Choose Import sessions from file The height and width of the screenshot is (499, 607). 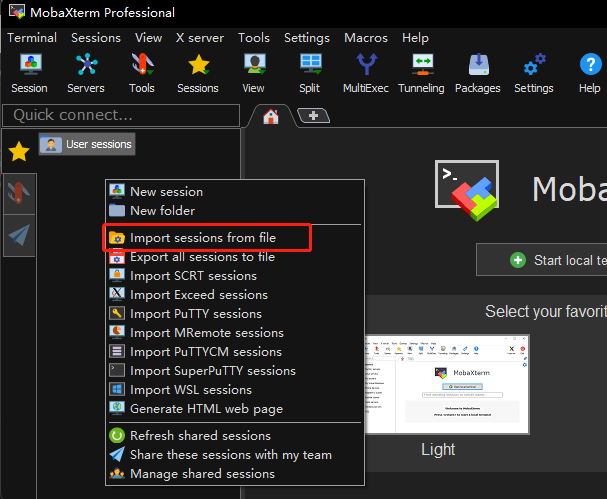[235, 238]
